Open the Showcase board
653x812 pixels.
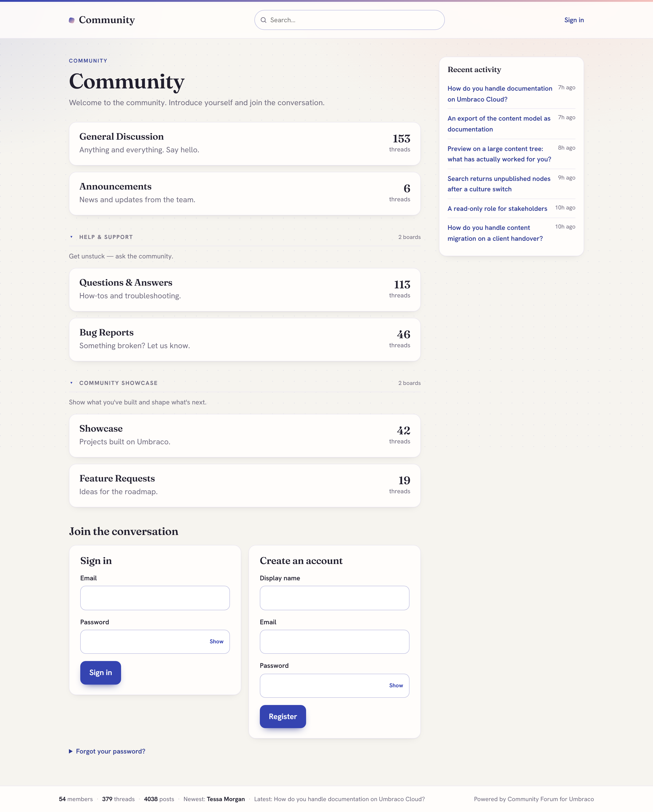pos(245,436)
